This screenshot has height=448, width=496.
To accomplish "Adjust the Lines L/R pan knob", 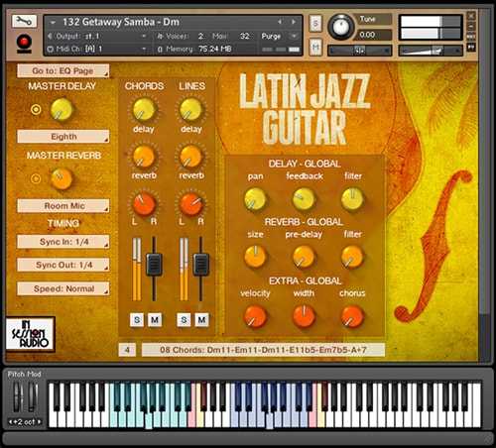I will coord(191,204).
